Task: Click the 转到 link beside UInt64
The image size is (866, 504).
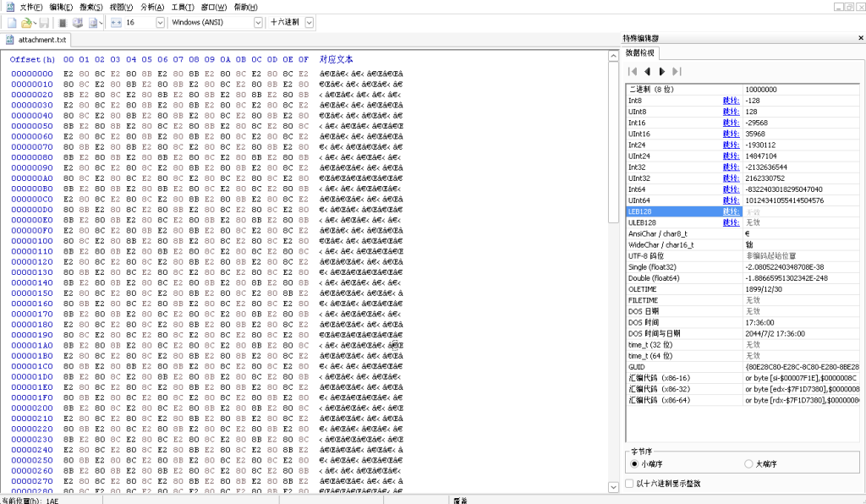Action: pyautogui.click(x=730, y=200)
